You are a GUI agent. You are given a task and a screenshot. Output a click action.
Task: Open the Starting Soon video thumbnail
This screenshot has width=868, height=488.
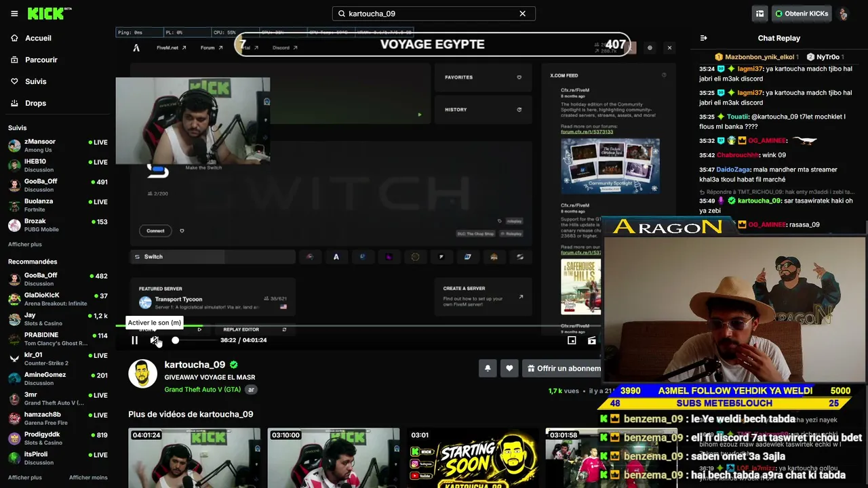[x=473, y=457]
